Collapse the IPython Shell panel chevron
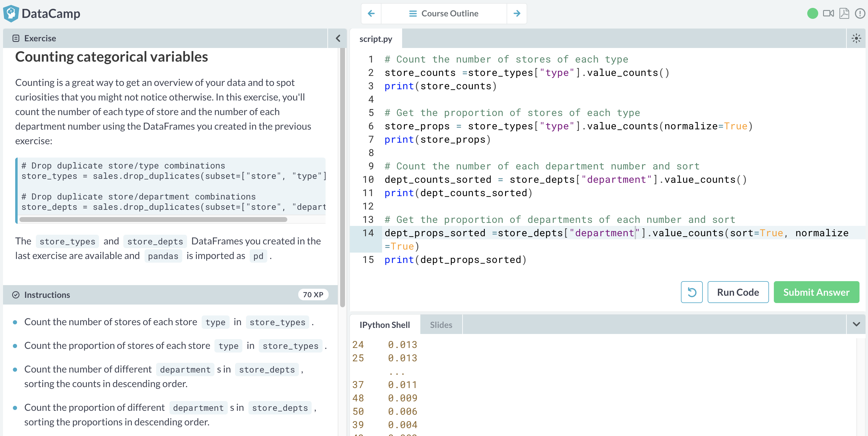 pos(856,324)
